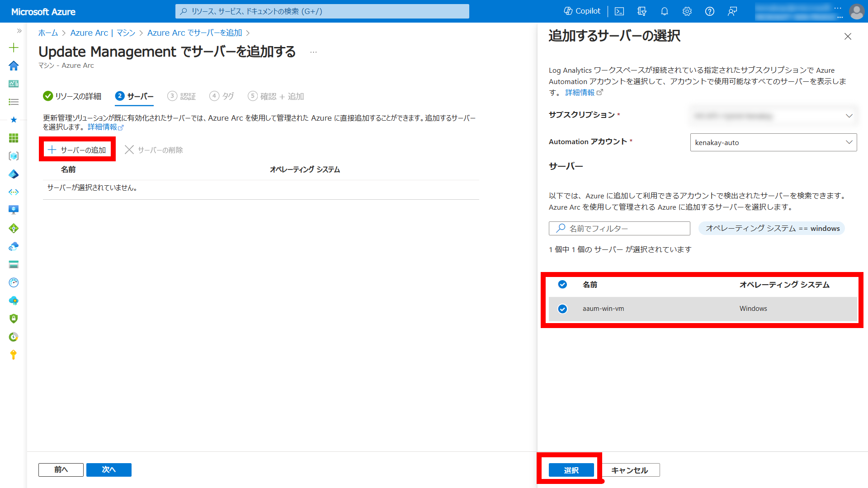Open the account avatar menu

(x=856, y=11)
